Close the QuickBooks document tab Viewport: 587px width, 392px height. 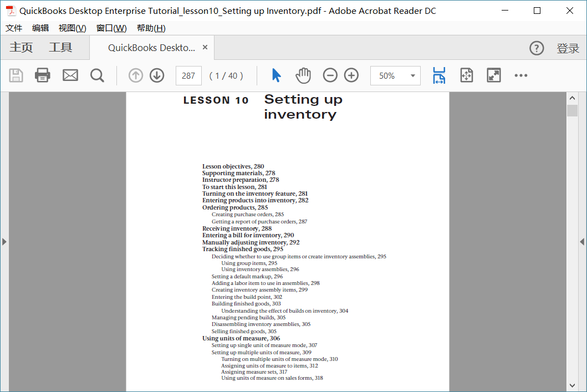[x=205, y=47]
